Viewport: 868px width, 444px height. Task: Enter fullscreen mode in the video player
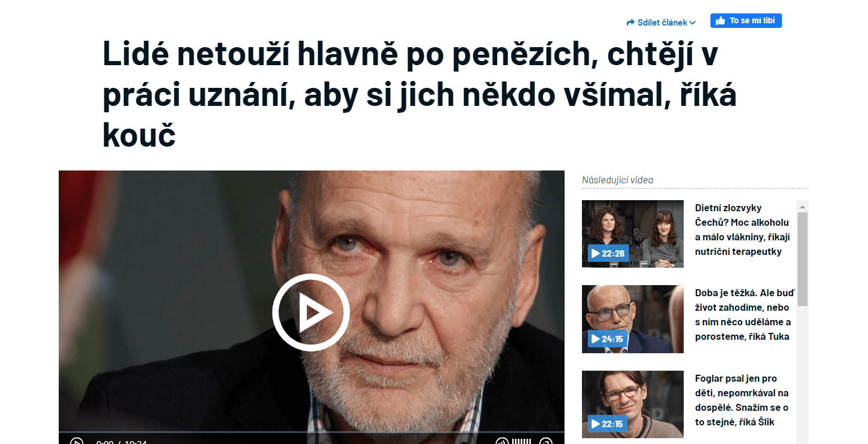click(545, 441)
